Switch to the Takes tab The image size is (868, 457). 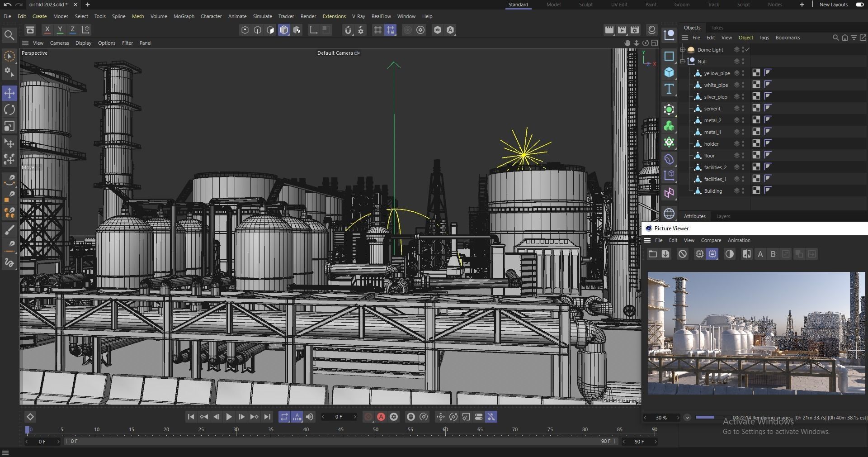[717, 28]
